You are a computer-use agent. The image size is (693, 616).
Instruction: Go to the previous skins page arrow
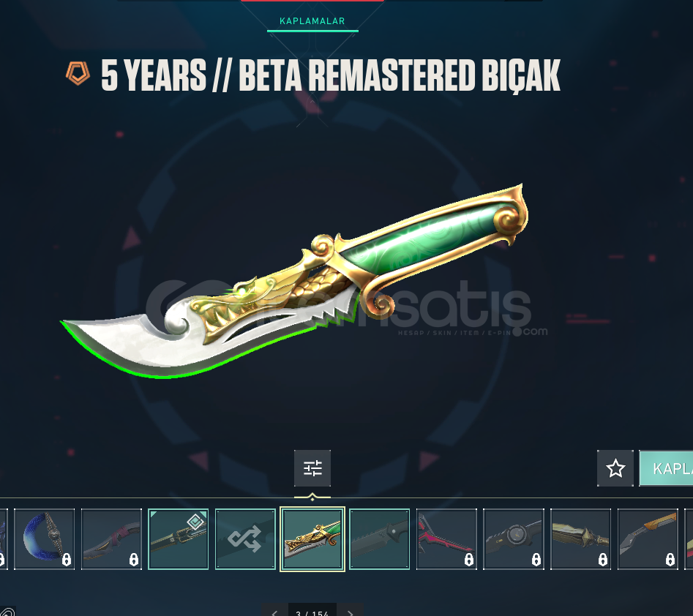click(274, 612)
